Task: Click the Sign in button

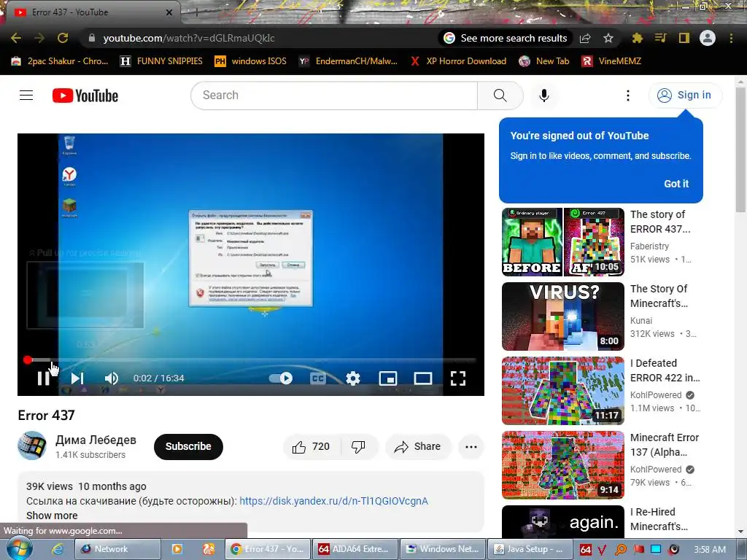Action: point(685,96)
